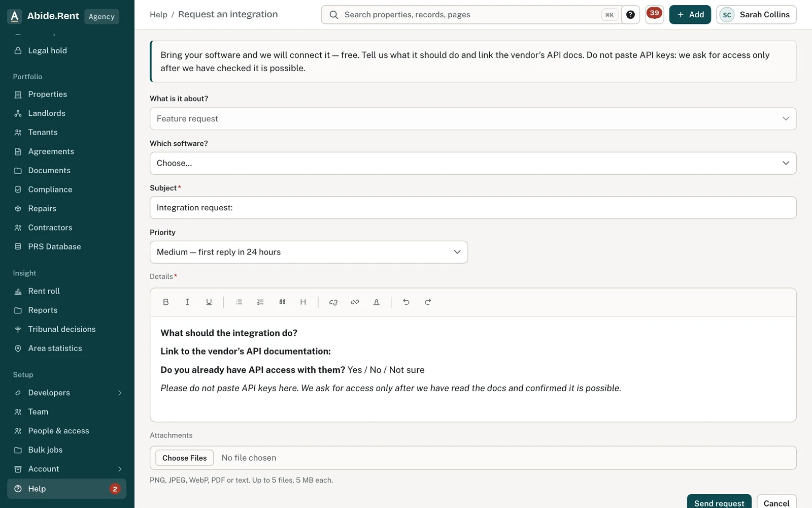The height and width of the screenshot is (508, 812).
Task: Undo last edit in Details
Action: (406, 302)
